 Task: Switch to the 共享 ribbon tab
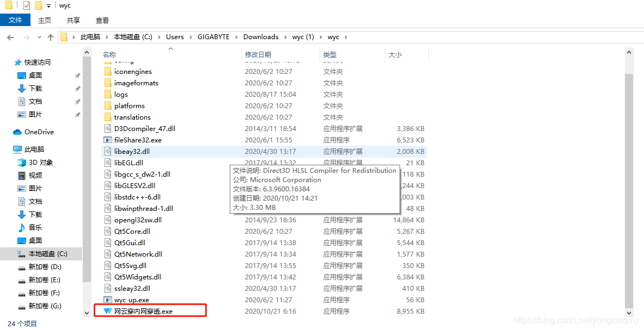(x=73, y=20)
